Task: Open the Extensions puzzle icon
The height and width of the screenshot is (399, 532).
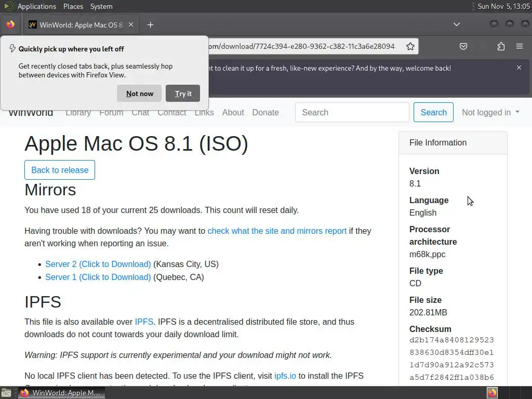Action: click(501, 46)
